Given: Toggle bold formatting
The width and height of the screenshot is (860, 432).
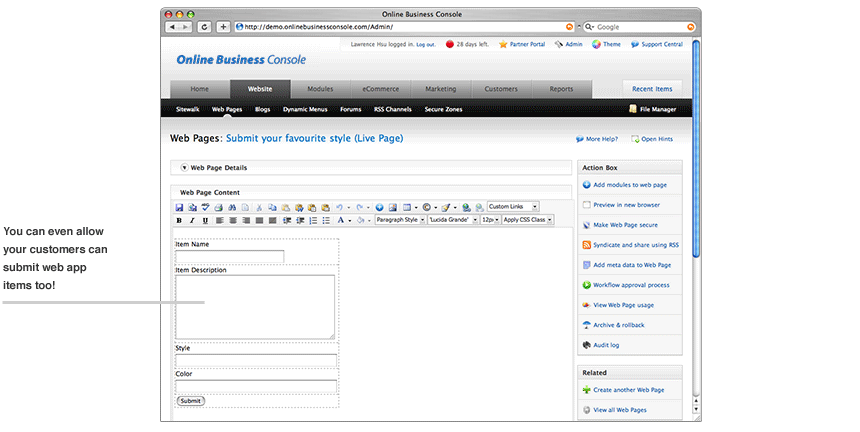Looking at the screenshot, I should coord(180,220).
